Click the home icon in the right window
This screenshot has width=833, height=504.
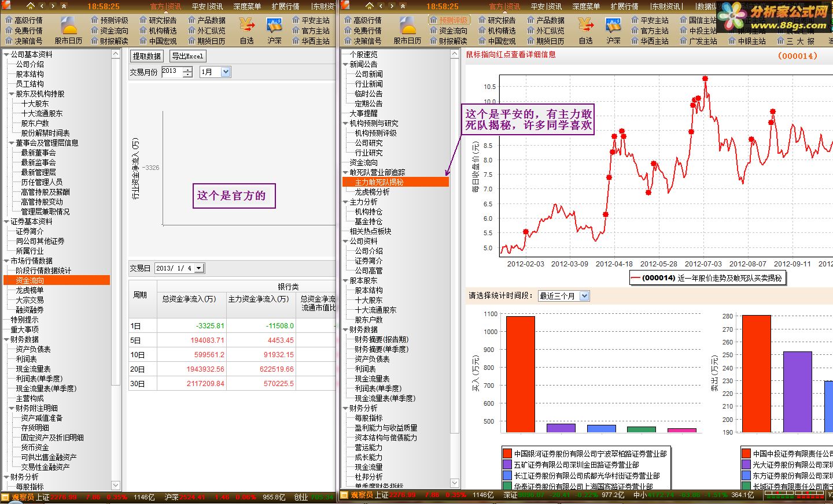tap(369, 6)
